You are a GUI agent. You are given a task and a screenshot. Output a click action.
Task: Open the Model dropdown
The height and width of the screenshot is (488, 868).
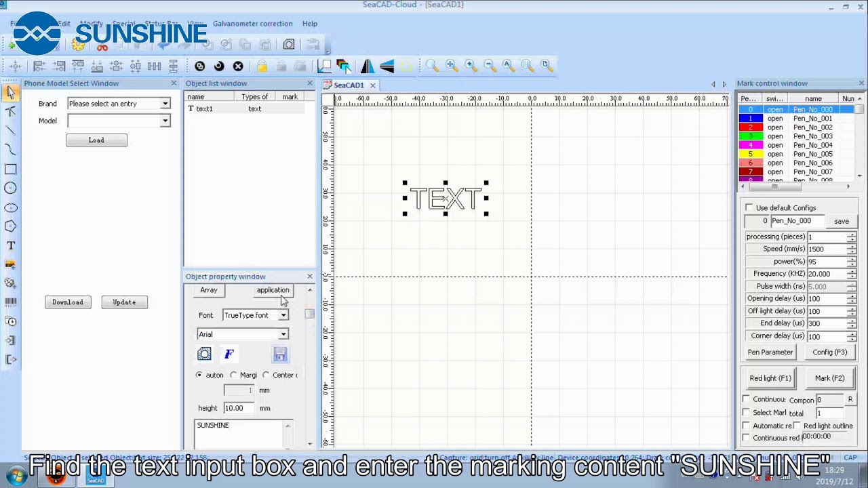(165, 121)
